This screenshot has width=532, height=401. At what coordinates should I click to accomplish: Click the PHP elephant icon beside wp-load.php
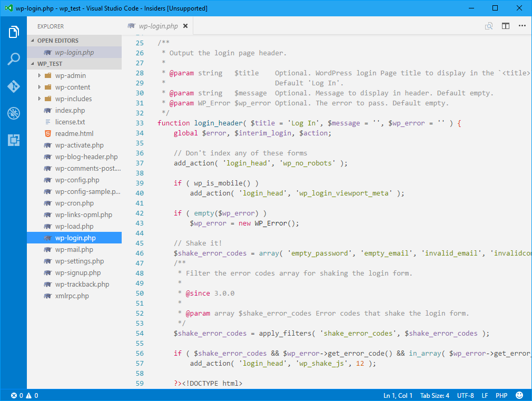tap(48, 226)
